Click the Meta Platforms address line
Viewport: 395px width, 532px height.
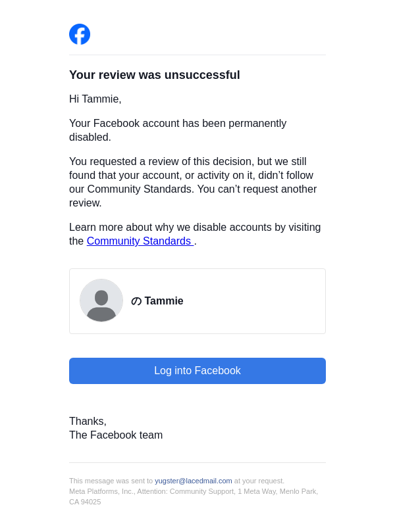pos(194,491)
